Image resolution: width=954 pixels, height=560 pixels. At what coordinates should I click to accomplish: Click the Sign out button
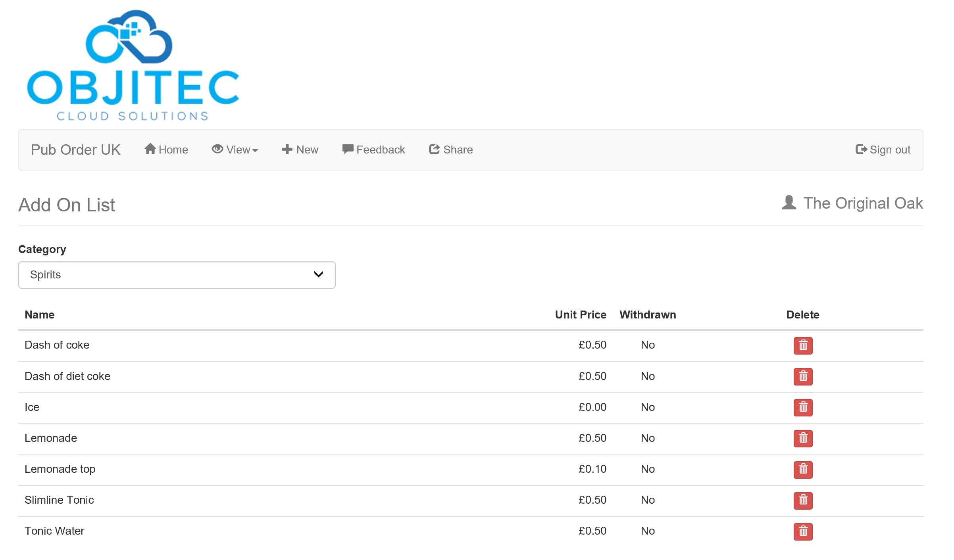click(884, 150)
